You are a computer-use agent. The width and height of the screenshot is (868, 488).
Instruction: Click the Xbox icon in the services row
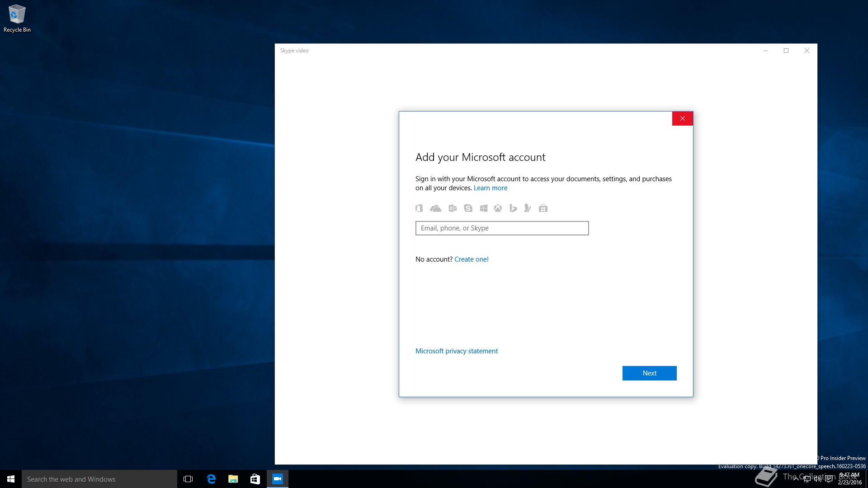point(498,208)
